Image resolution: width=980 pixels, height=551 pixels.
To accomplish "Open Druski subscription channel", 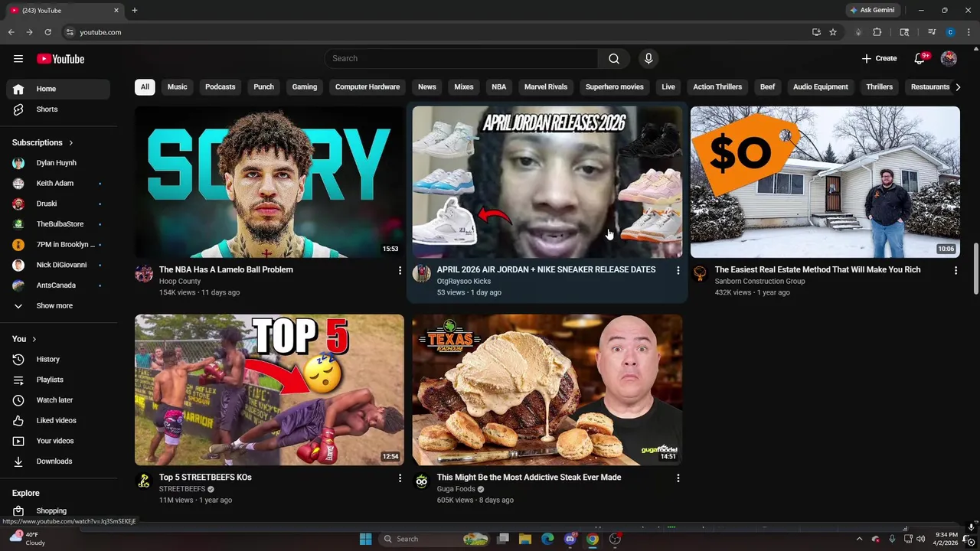I will click(x=58, y=204).
